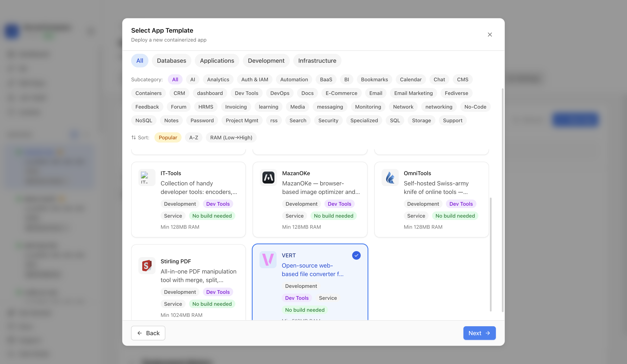Click the sort arrows icon
Screen dimensions: 627x364
click(x=134, y=137)
